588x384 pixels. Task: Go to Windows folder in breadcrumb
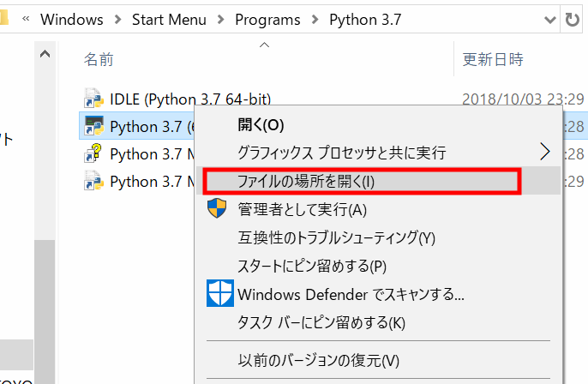pos(72,20)
